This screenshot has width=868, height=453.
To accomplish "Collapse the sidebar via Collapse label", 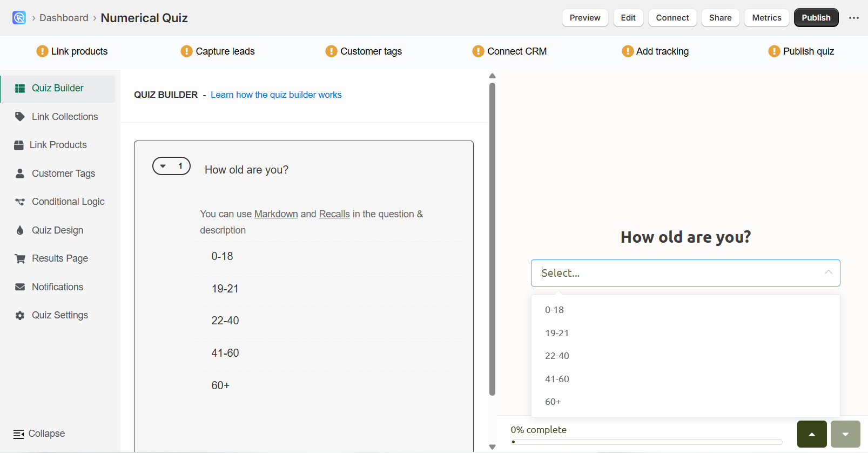I will [x=46, y=434].
